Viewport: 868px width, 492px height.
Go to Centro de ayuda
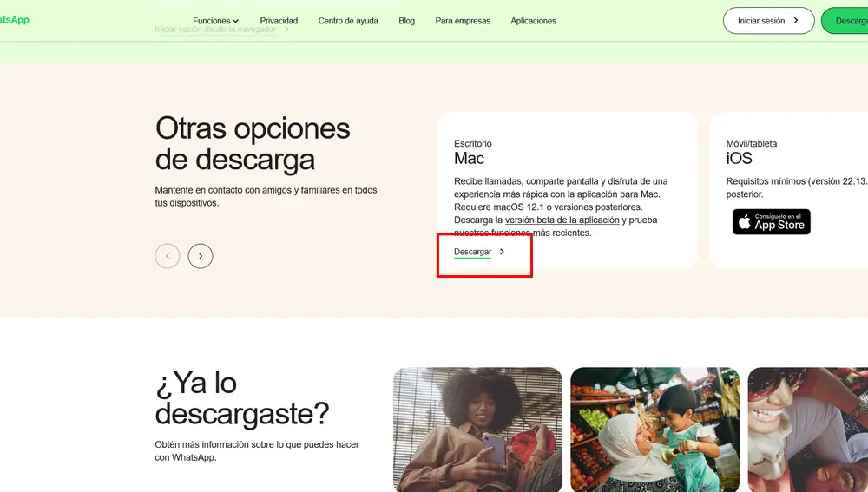(348, 21)
